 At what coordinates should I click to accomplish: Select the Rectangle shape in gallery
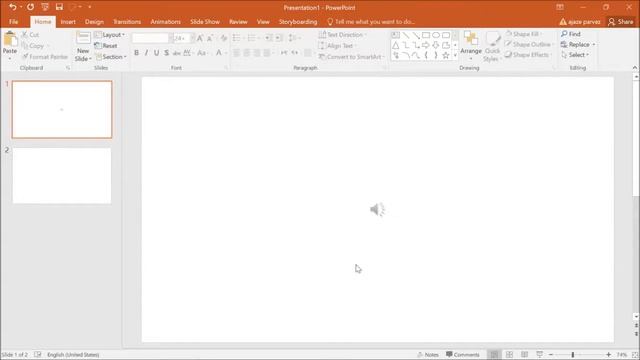(426, 35)
